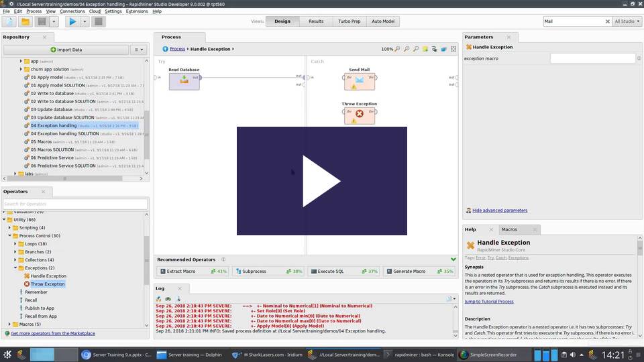Viewport: 644px width, 362px height.
Task: Click Process breadcrumb link
Action: coord(177,49)
